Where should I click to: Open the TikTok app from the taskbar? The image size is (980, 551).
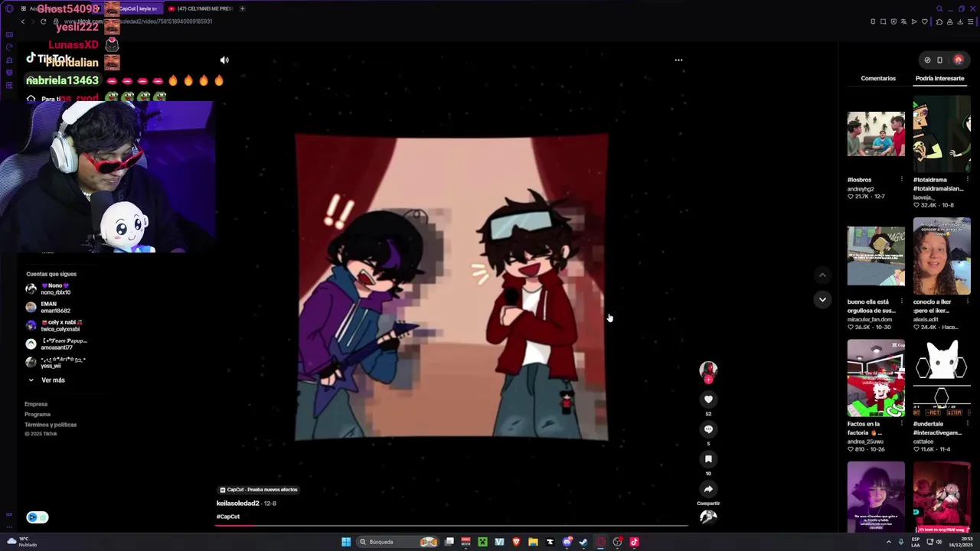[634, 542]
